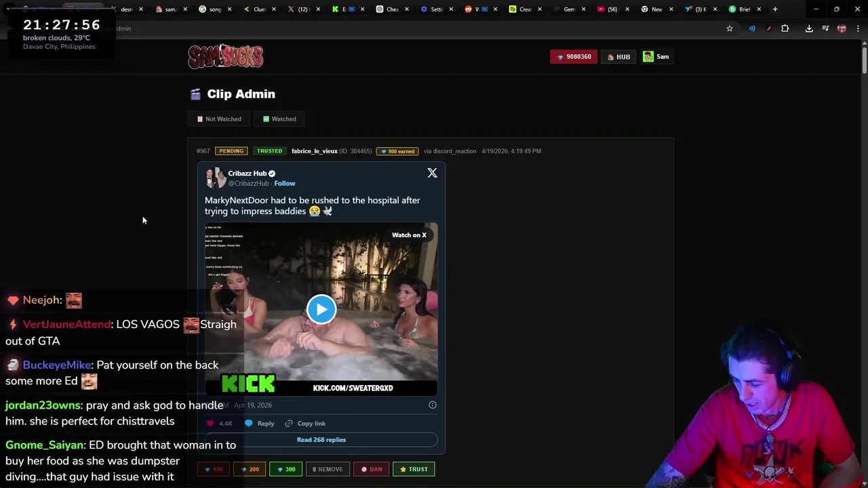Open the browser downloads icon
868x488 pixels.
tap(809, 28)
